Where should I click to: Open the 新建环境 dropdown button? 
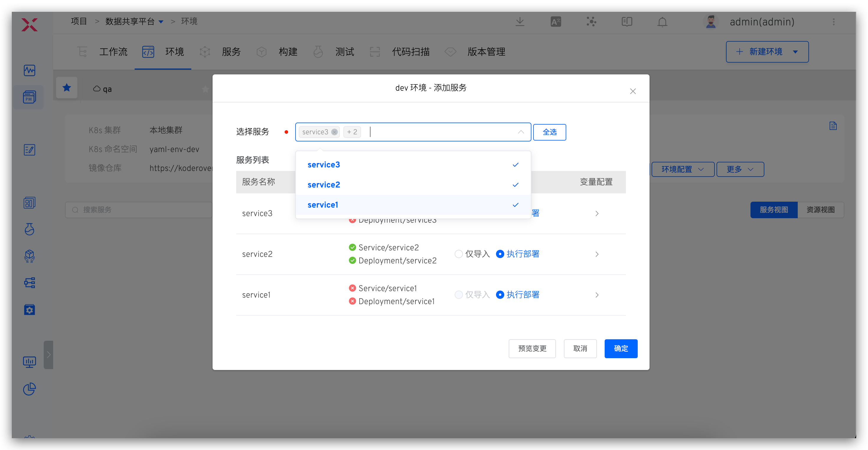pyautogui.click(x=767, y=52)
